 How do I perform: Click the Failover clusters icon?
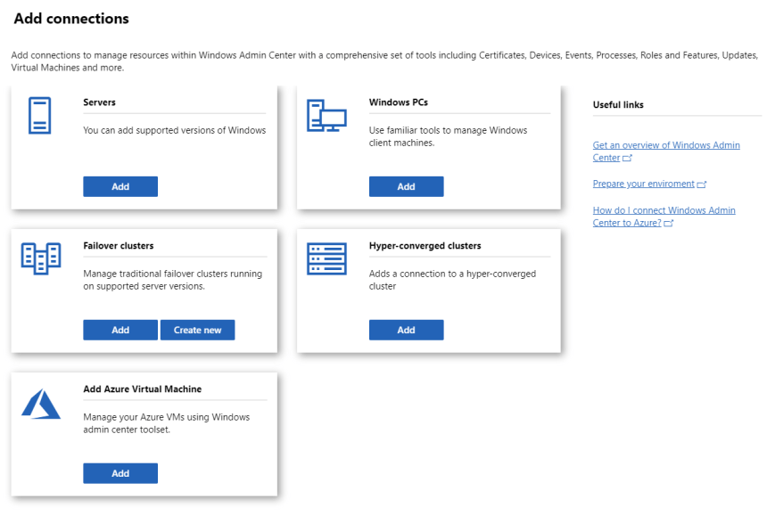[x=40, y=258]
